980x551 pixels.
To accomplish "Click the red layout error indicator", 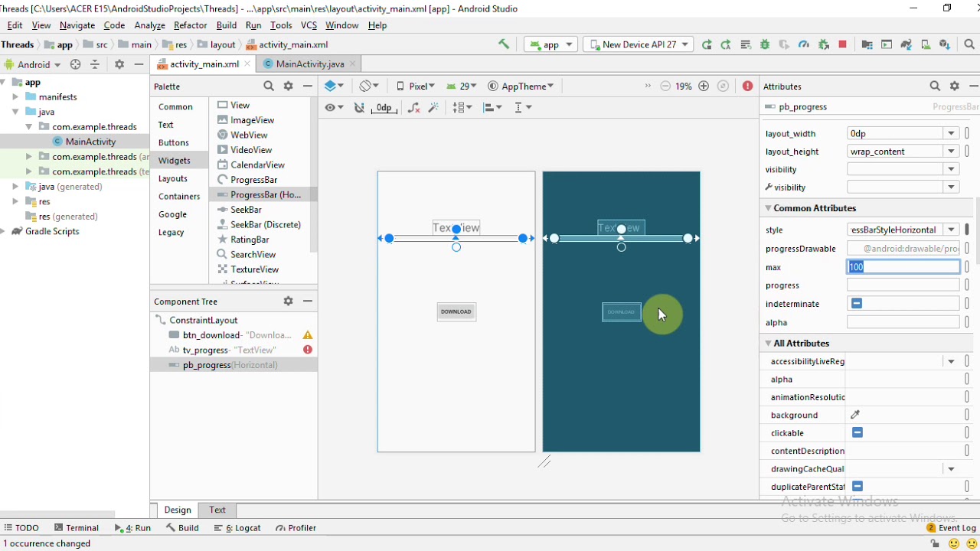I will tap(747, 86).
